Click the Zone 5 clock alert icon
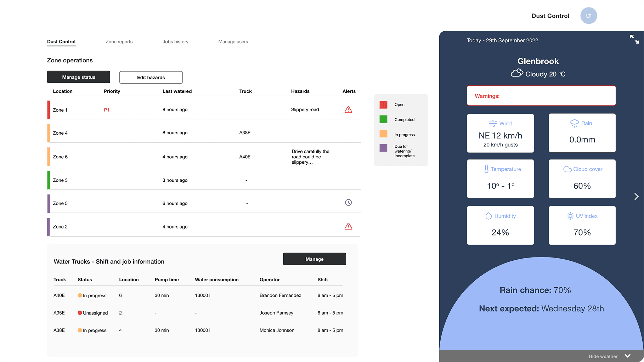644x362 pixels. pyautogui.click(x=348, y=203)
